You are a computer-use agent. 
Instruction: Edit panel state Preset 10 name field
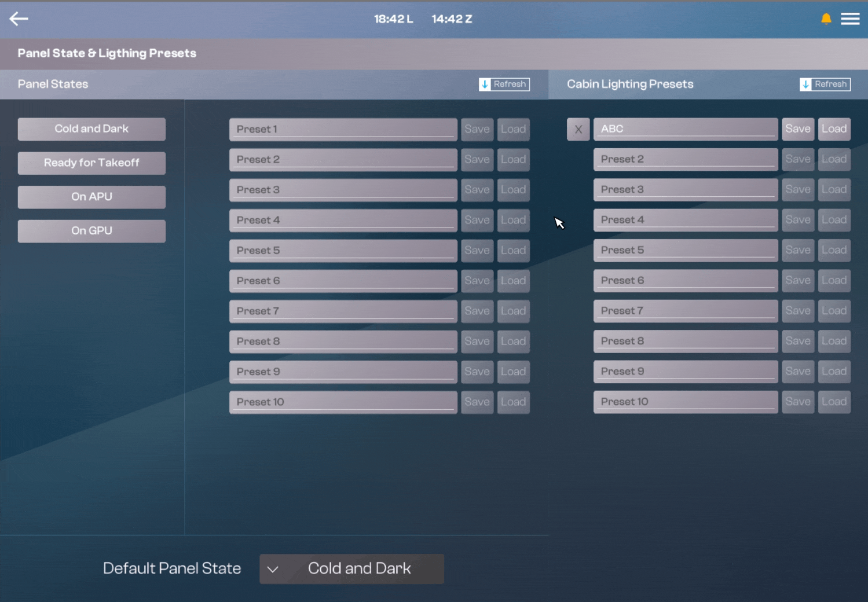tap(343, 402)
